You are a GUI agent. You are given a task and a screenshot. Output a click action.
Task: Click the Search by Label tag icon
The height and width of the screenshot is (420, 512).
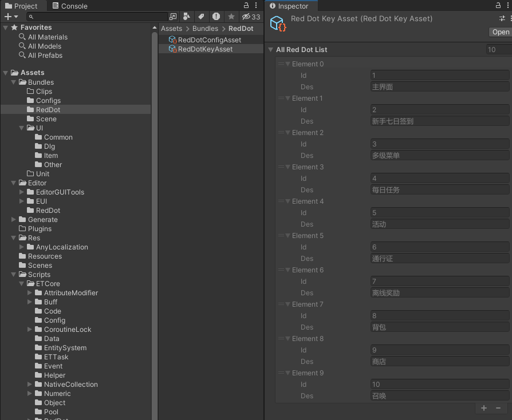[202, 17]
